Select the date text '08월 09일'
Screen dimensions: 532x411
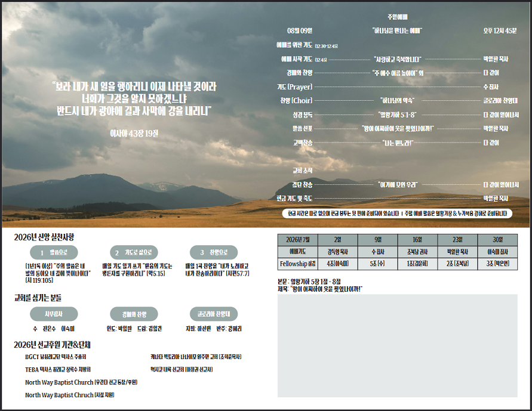coord(300,31)
